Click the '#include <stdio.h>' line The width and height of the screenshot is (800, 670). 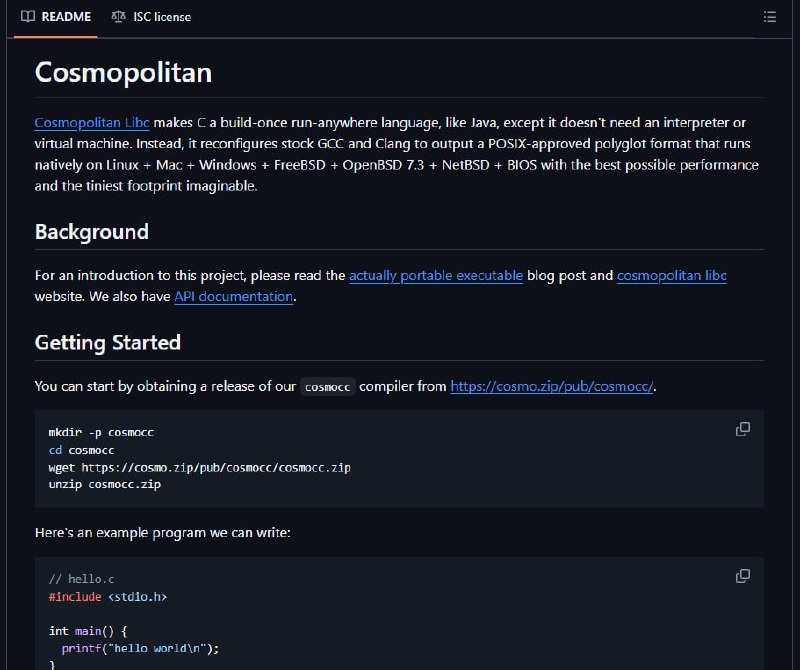click(108, 597)
